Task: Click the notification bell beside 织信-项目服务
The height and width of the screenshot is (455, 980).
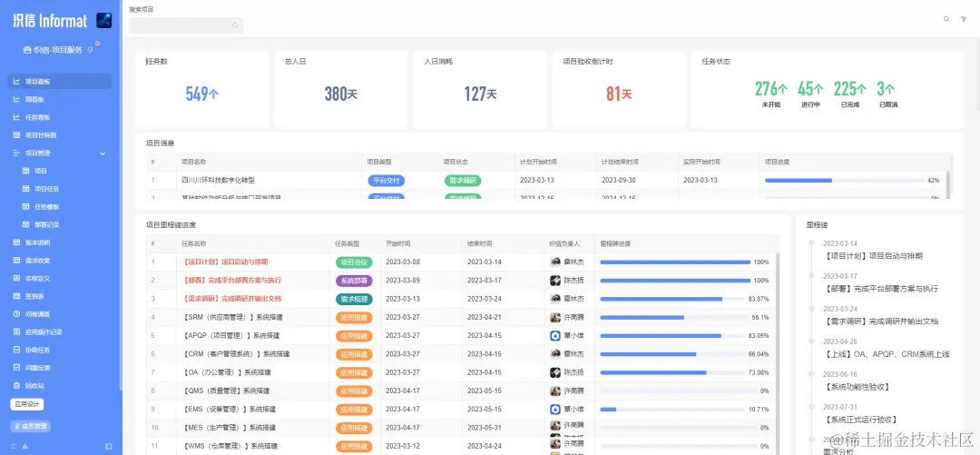Action: (x=90, y=50)
